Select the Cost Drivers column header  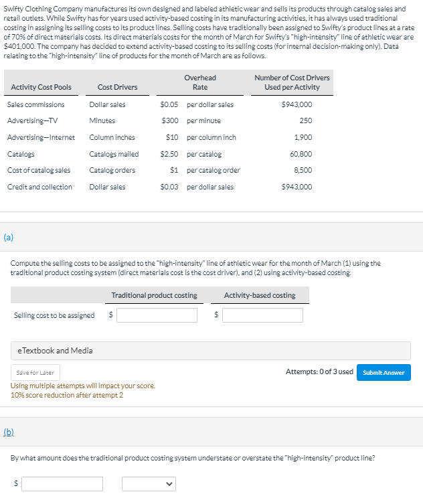(117, 87)
